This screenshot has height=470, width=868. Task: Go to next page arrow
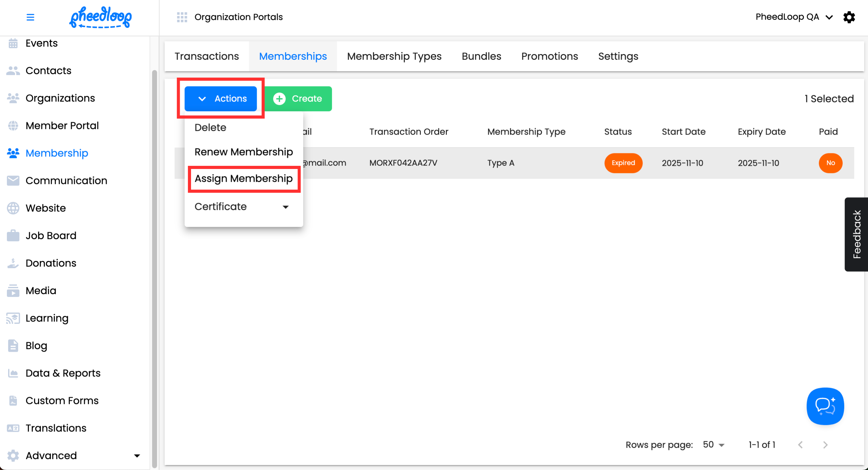pos(825,445)
